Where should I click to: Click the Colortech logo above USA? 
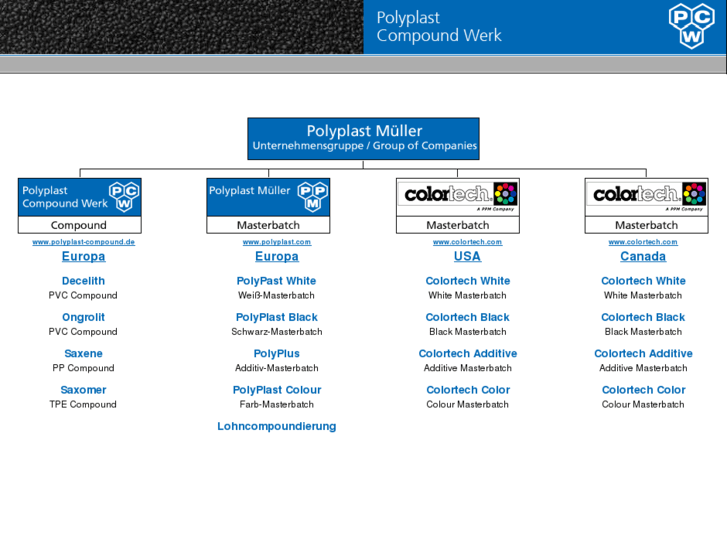(458, 197)
